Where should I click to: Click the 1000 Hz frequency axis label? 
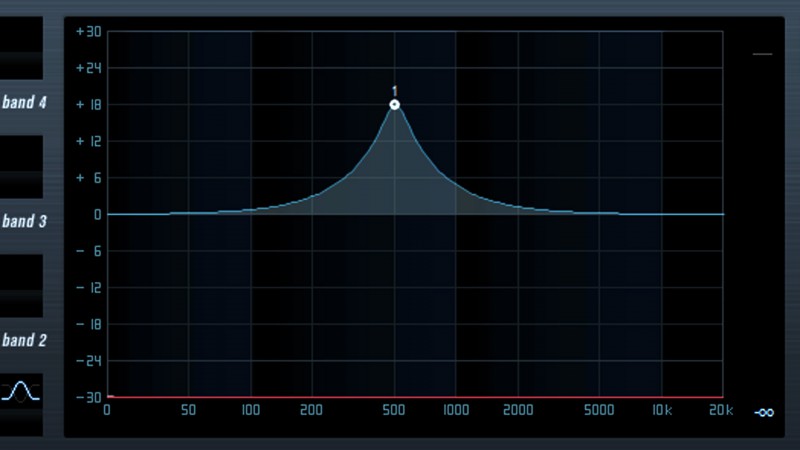coord(456,410)
